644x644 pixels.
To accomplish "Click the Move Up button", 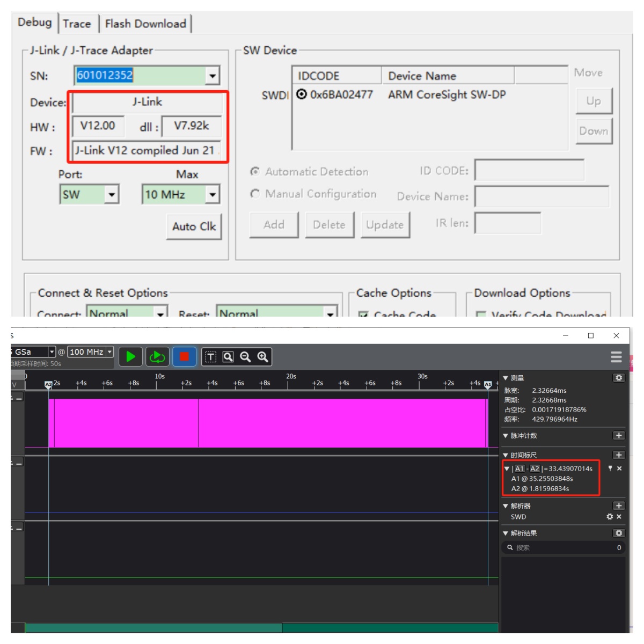I will point(594,101).
